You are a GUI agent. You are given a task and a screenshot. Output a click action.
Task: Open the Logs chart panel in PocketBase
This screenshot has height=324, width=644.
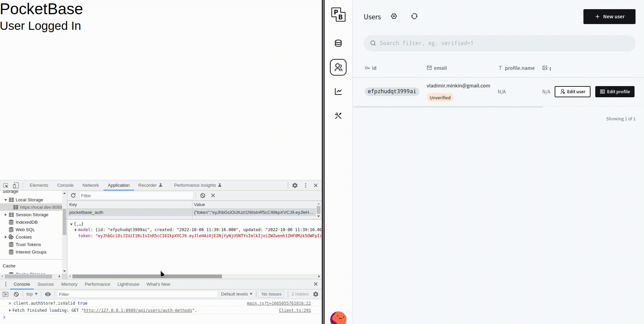[338, 92]
